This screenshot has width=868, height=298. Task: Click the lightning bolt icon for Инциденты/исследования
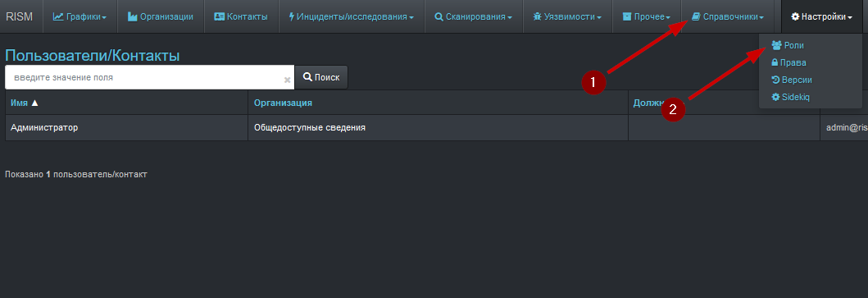pyautogui.click(x=292, y=16)
